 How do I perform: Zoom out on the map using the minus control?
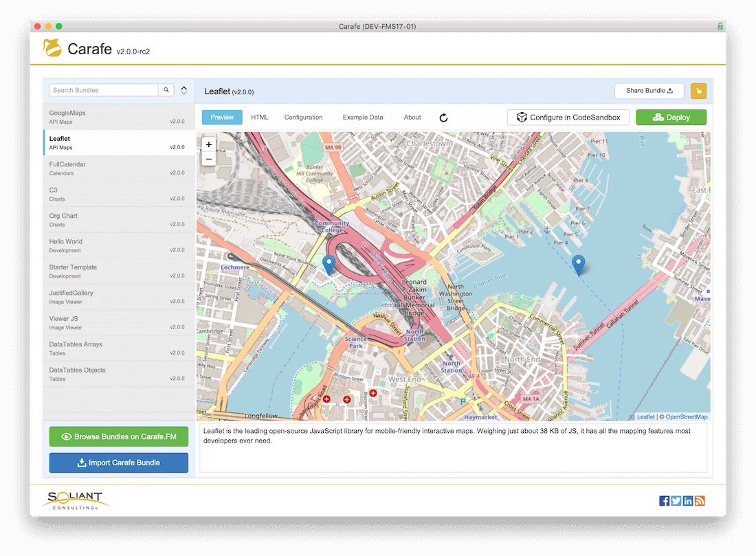[x=208, y=159]
